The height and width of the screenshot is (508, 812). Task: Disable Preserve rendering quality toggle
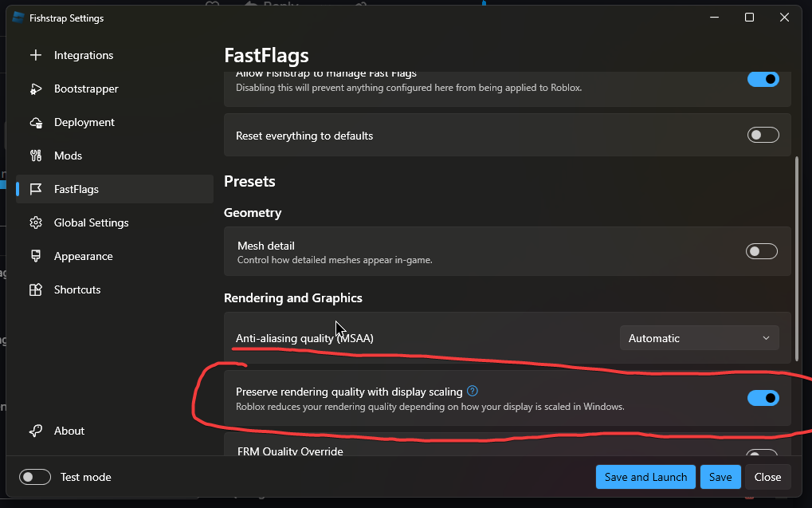click(x=763, y=398)
